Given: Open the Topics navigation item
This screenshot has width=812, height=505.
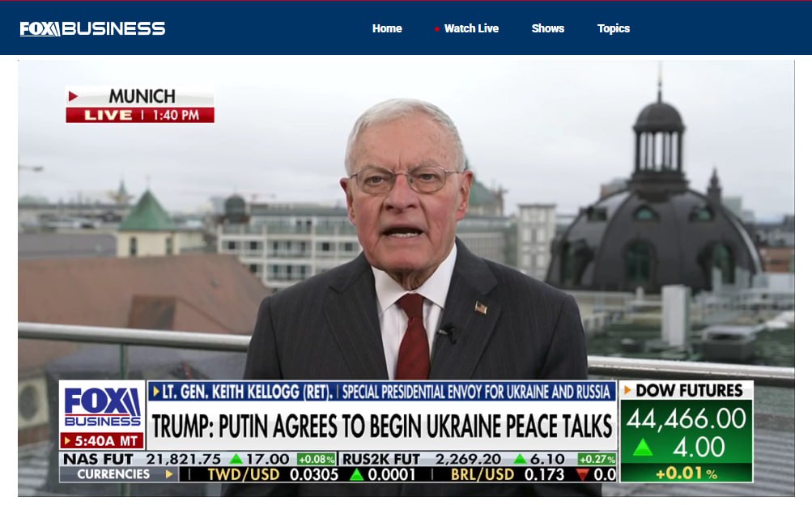Looking at the screenshot, I should (x=613, y=28).
